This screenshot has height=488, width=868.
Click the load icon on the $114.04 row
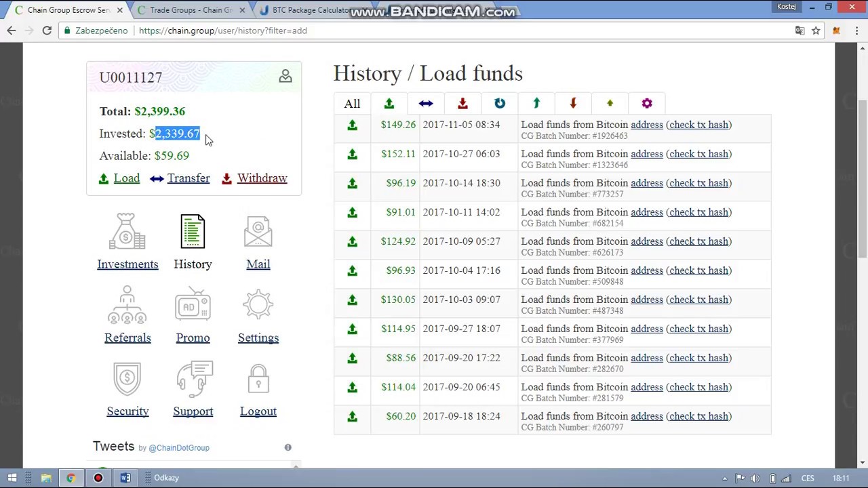[352, 387]
